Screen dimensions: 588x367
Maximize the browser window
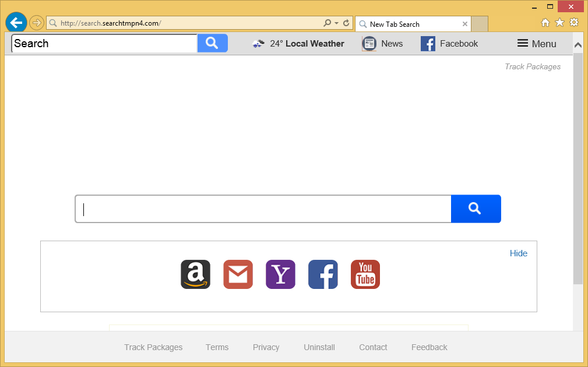point(550,6)
